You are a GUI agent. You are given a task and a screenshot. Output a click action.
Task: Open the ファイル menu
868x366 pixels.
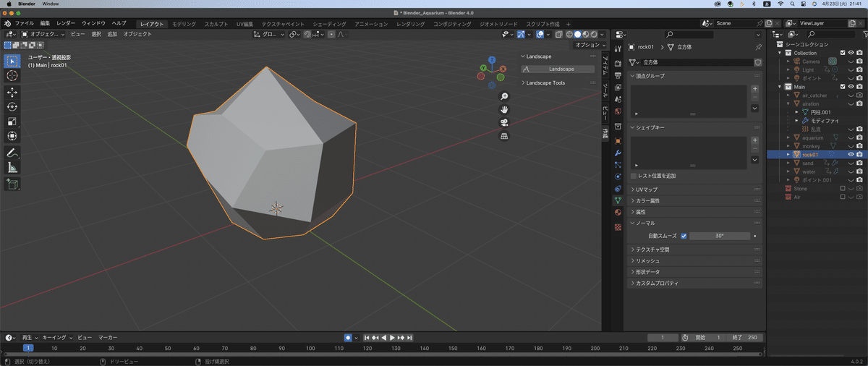[x=25, y=24]
